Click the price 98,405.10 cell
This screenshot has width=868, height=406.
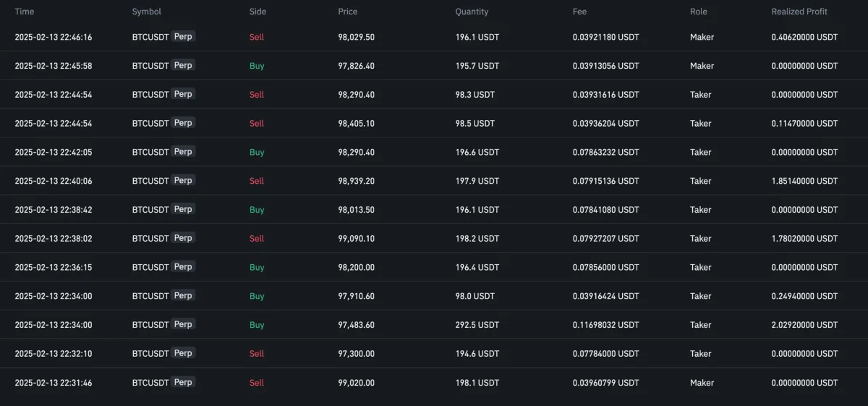(x=356, y=123)
